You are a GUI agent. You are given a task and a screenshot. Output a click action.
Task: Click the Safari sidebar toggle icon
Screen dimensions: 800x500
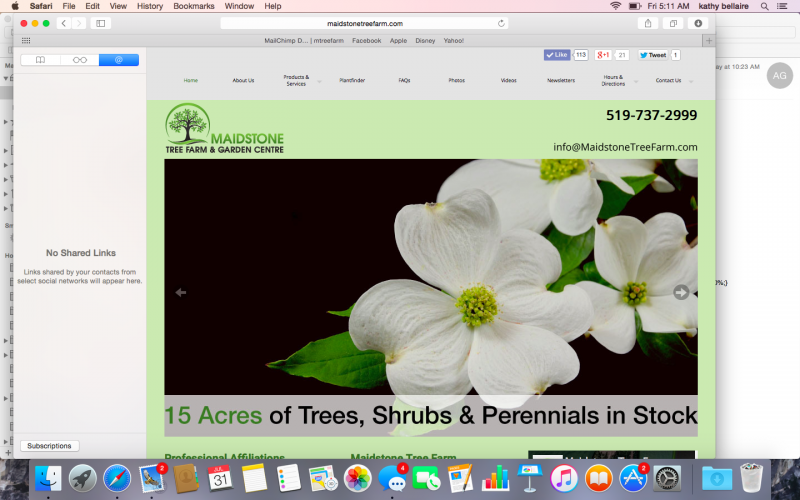point(101,23)
